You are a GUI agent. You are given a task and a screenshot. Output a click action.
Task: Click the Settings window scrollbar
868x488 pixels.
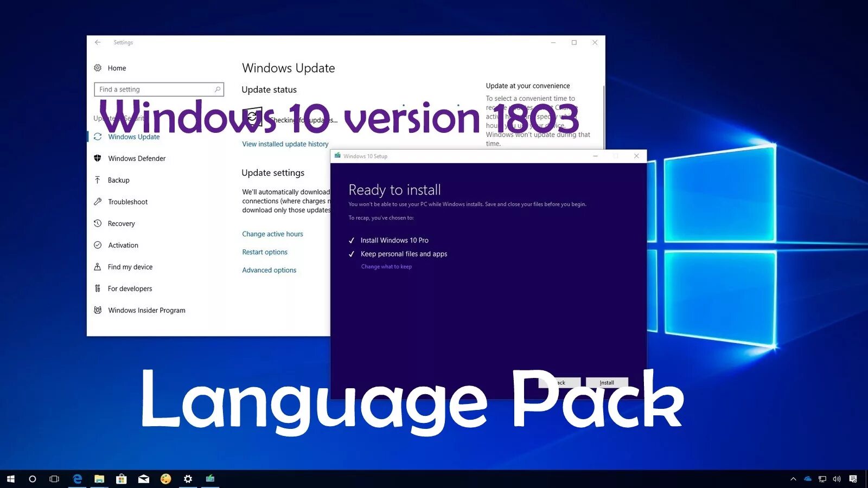point(604,117)
